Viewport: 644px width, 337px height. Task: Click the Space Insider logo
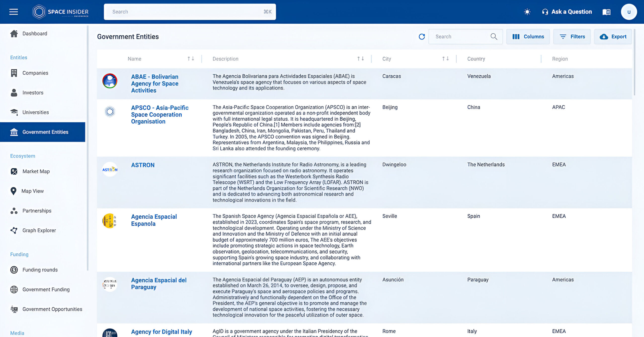(60, 12)
